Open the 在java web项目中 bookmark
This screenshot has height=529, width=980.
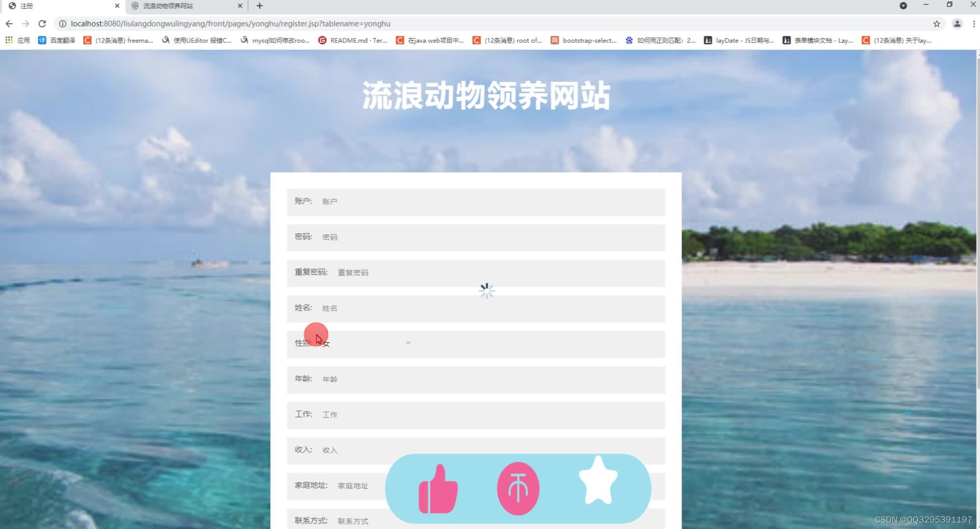430,40
